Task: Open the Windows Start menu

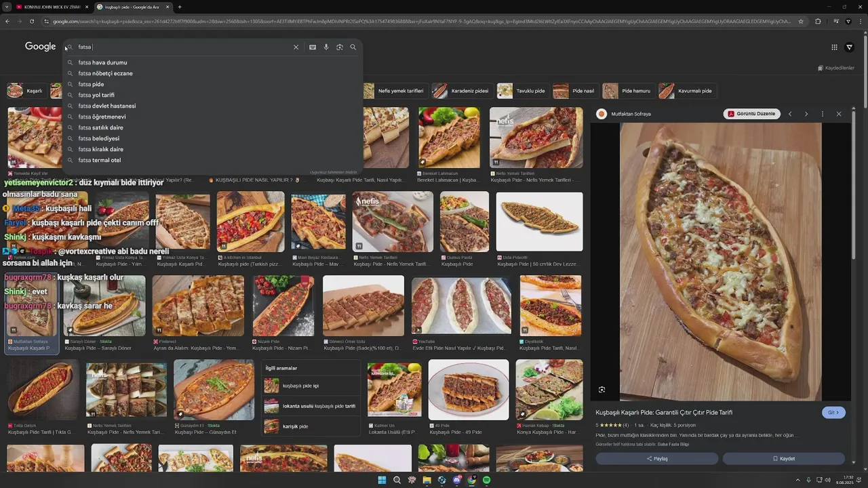Action: point(382,480)
